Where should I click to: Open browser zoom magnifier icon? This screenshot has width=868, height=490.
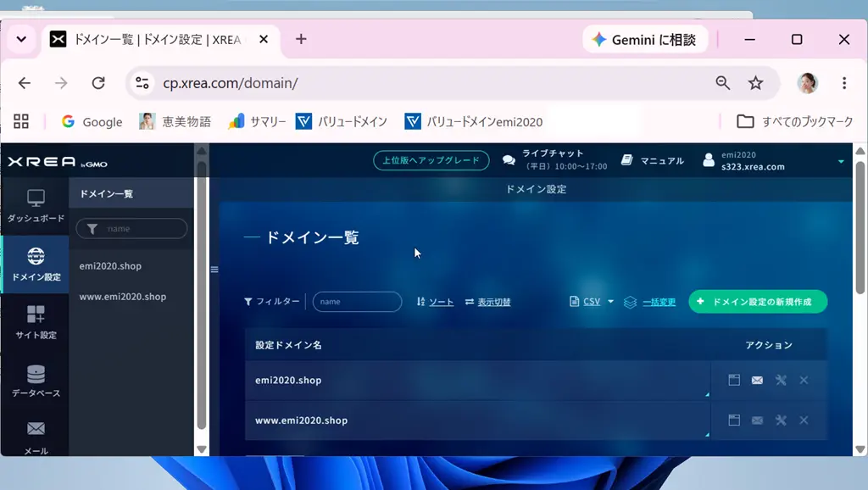tap(722, 83)
